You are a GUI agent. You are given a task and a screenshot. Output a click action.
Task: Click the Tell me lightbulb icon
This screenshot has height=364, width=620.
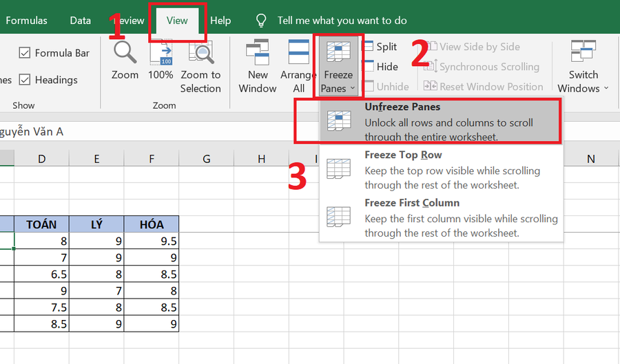[261, 21]
